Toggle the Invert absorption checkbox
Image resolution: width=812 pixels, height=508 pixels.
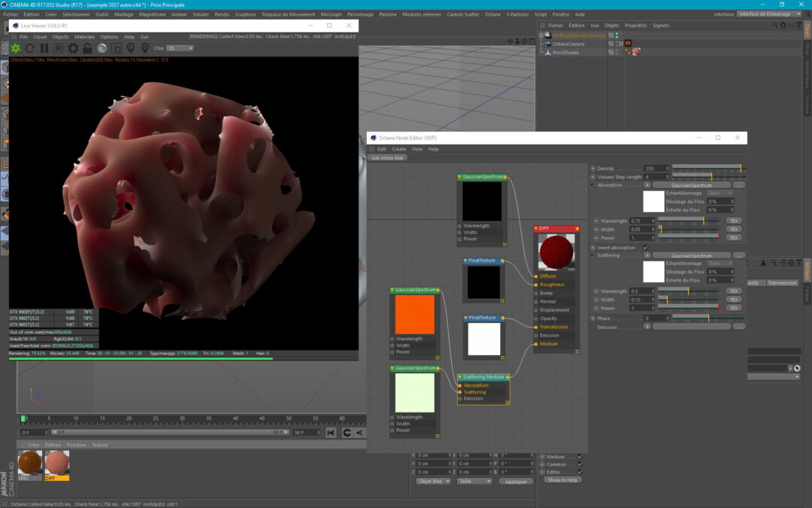click(x=646, y=247)
